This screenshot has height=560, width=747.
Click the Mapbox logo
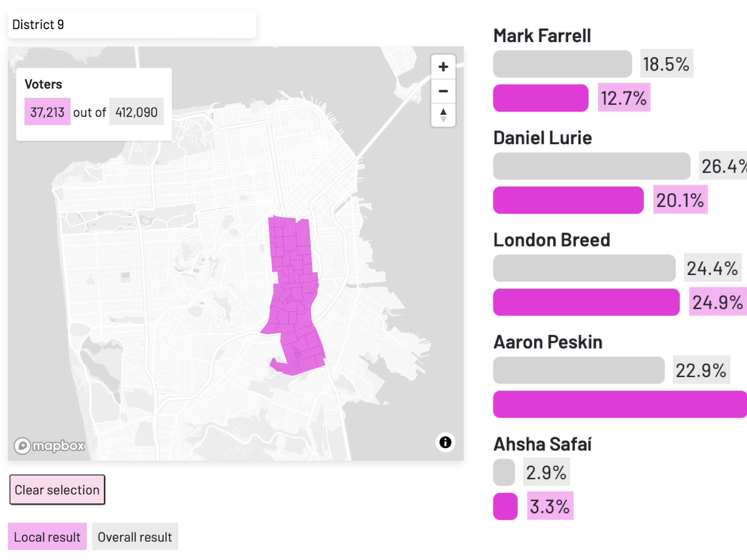coord(49,445)
